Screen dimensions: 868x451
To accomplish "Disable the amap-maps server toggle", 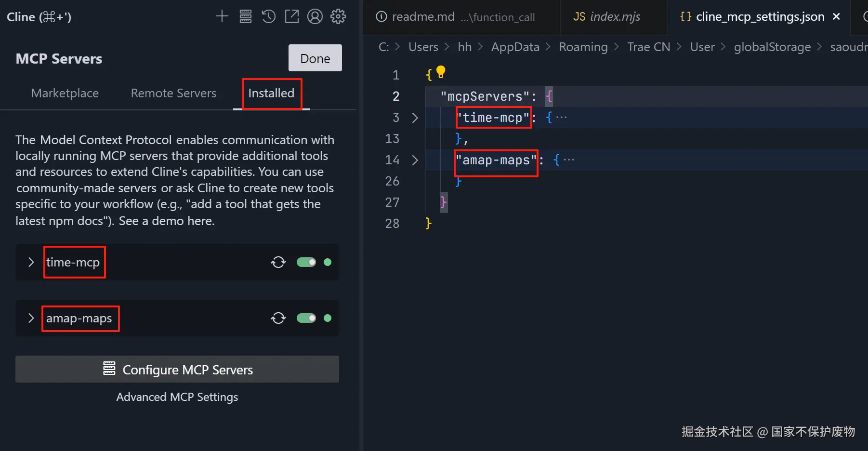I will [306, 318].
